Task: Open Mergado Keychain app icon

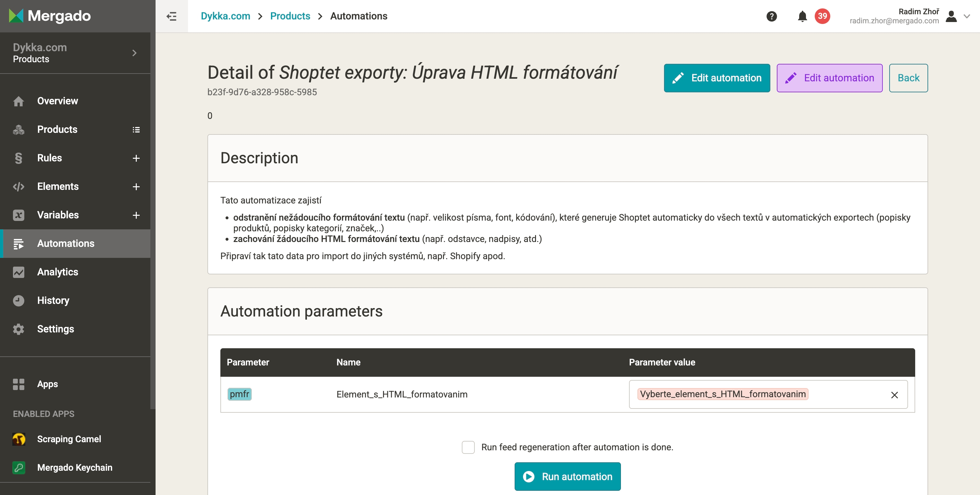Action: click(x=19, y=467)
